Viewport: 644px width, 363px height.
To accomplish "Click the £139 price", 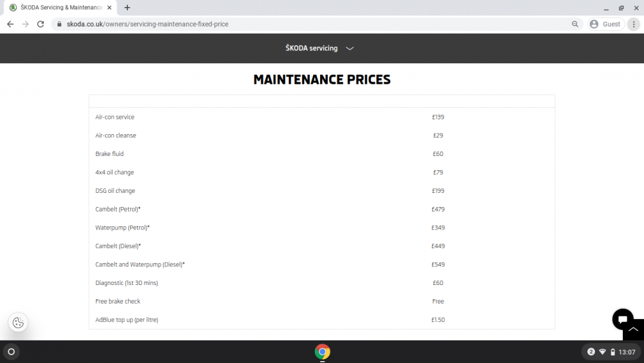I will coord(438,117).
